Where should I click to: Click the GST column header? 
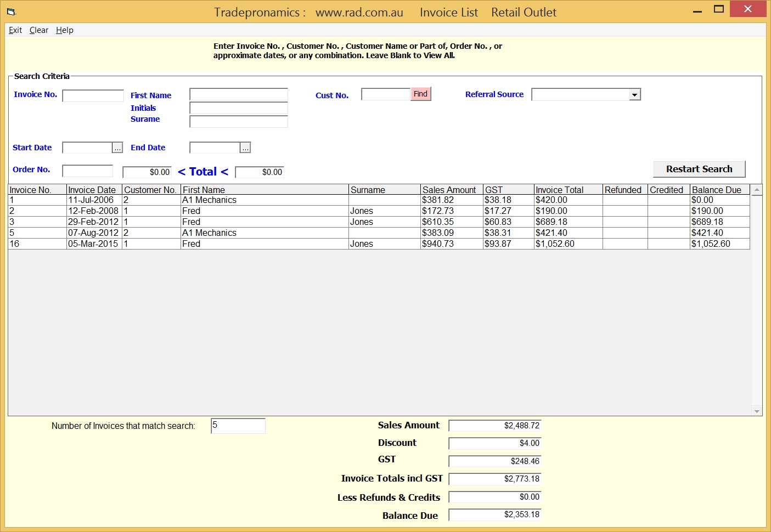[x=509, y=190]
